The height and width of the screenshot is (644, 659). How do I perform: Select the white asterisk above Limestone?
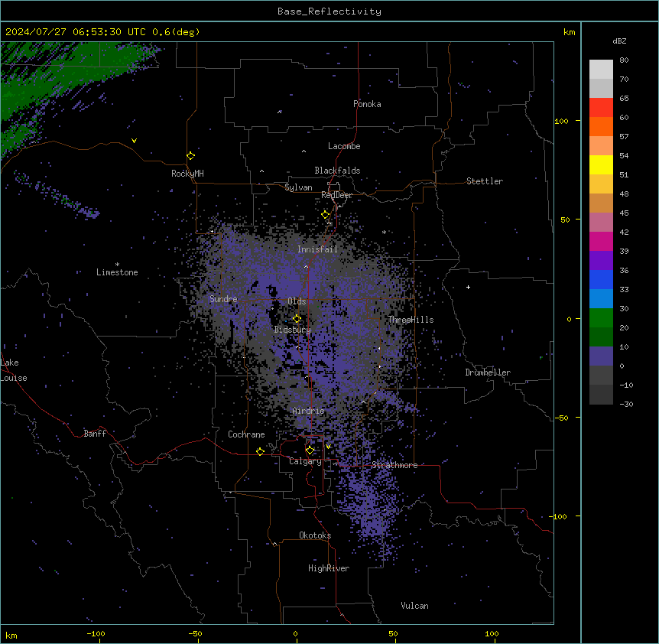point(117,265)
